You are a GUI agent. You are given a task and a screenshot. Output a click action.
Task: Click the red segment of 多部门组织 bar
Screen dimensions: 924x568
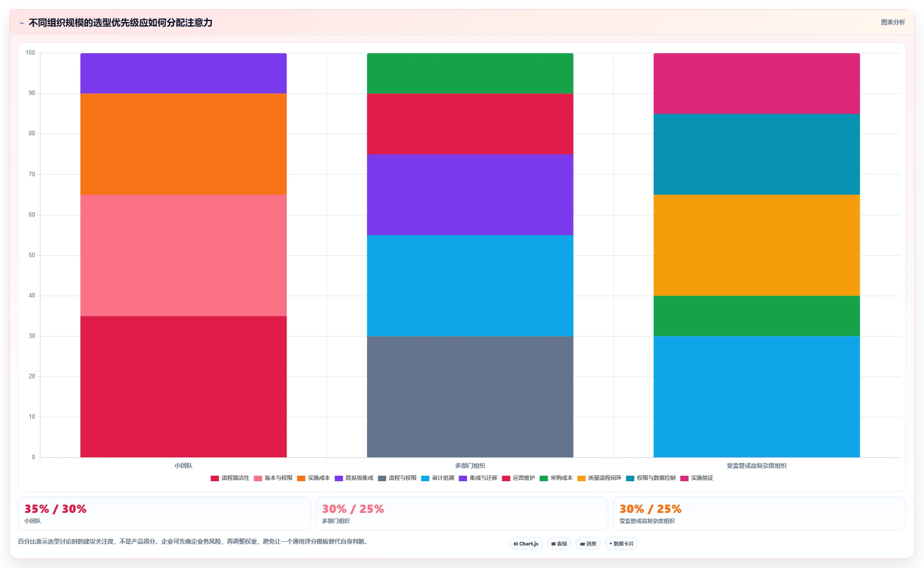point(470,124)
